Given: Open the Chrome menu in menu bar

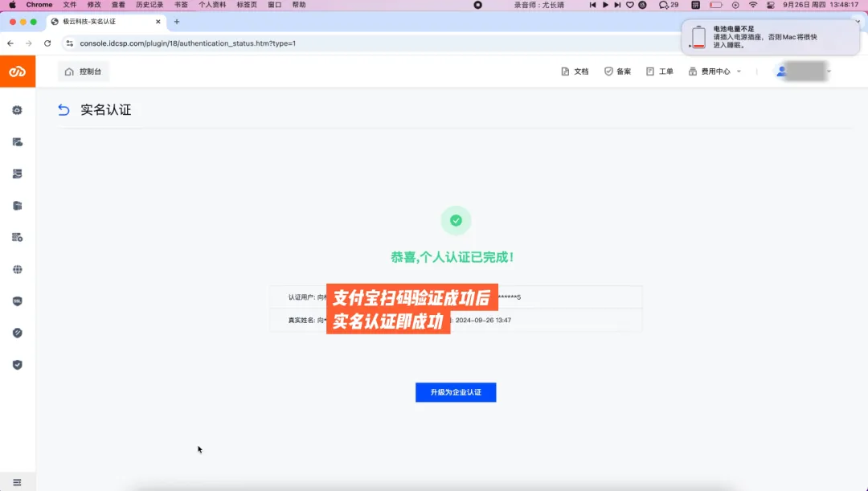Looking at the screenshot, I should (x=39, y=5).
